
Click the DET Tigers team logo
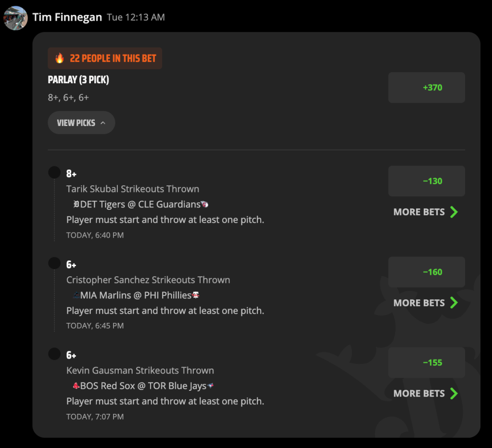click(x=76, y=205)
